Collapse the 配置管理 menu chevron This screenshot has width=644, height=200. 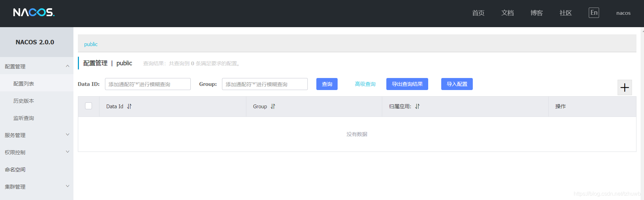click(x=68, y=66)
